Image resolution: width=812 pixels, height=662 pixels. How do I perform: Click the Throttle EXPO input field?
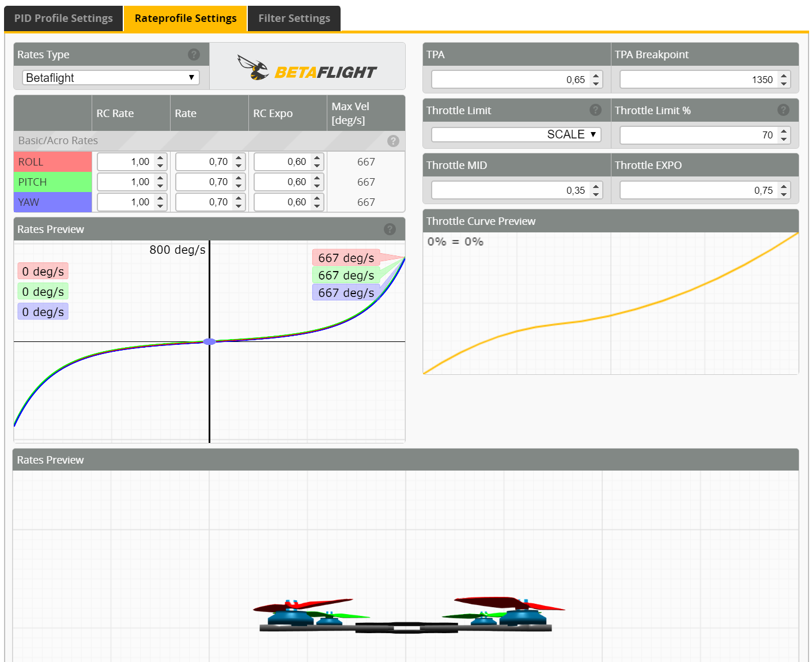pos(698,190)
